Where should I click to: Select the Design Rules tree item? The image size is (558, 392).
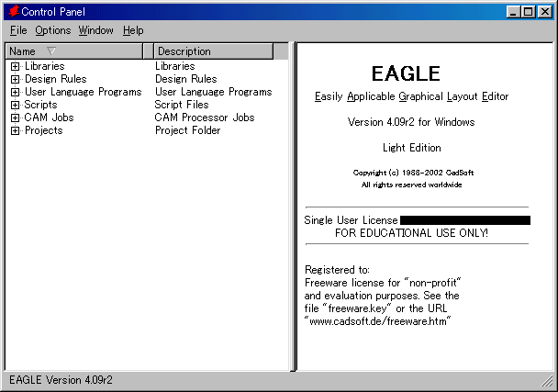tap(55, 79)
